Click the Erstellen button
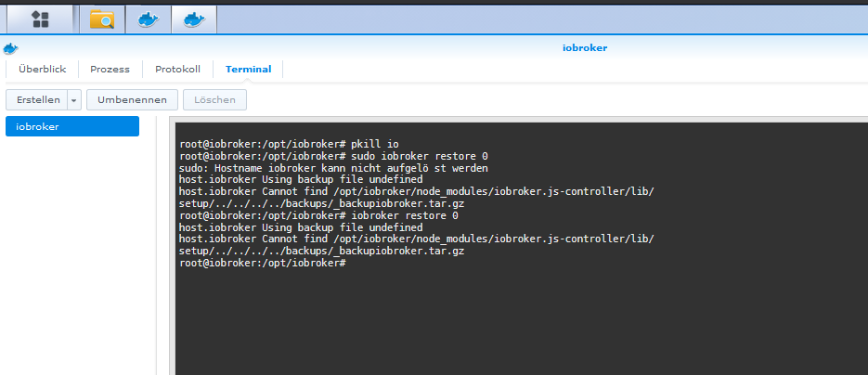 tap(38, 99)
